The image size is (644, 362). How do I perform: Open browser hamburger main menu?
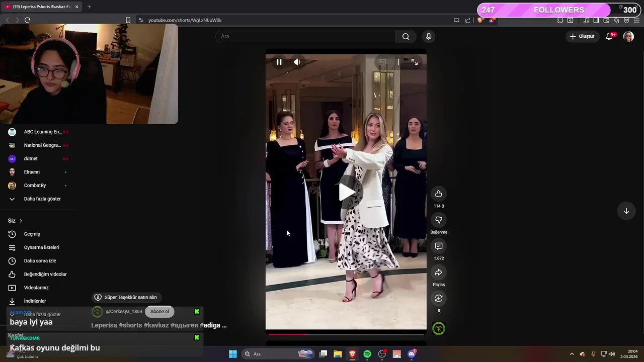[637, 20]
